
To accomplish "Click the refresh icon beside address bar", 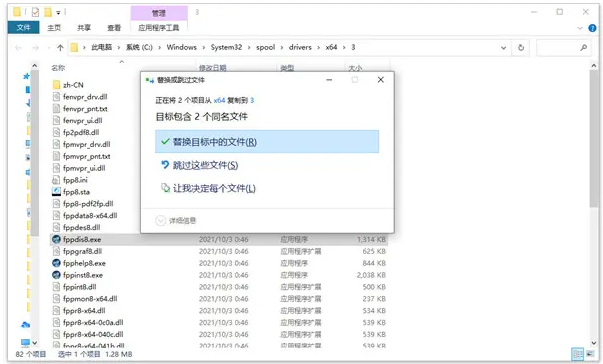I will tap(521, 48).
